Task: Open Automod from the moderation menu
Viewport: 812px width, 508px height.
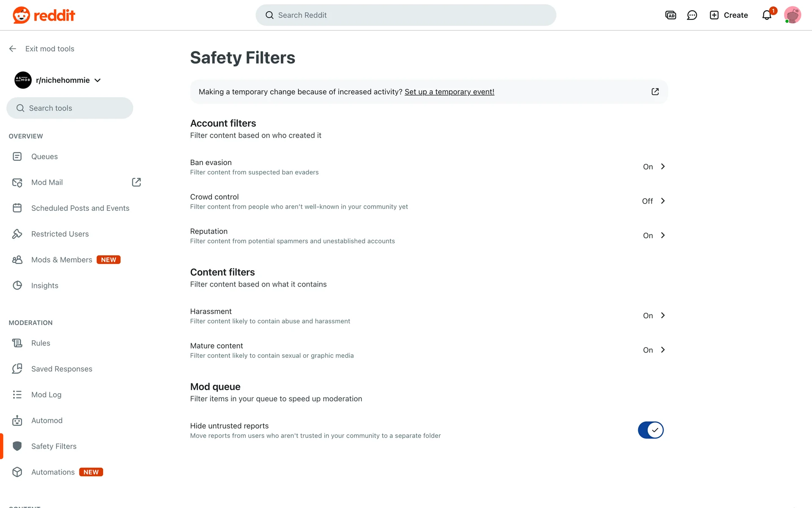Action: click(47, 420)
